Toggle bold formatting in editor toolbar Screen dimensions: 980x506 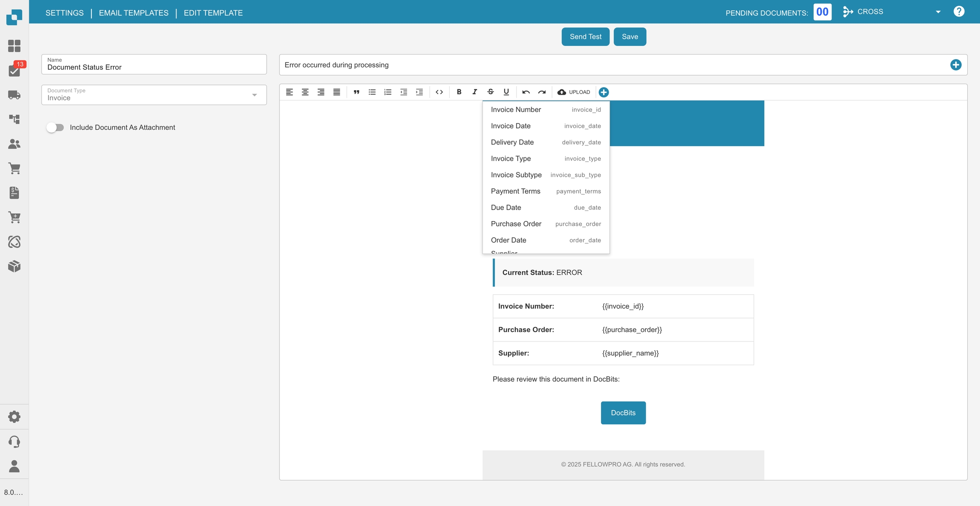(x=459, y=92)
